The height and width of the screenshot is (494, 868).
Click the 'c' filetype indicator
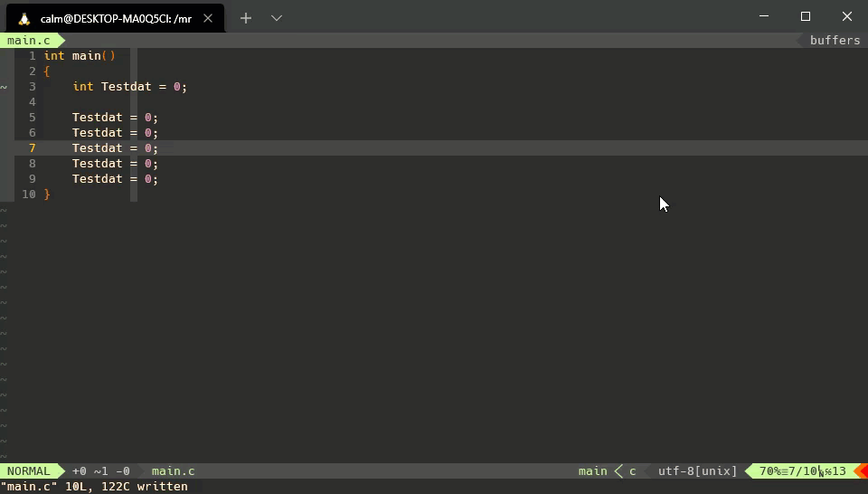[633, 471]
